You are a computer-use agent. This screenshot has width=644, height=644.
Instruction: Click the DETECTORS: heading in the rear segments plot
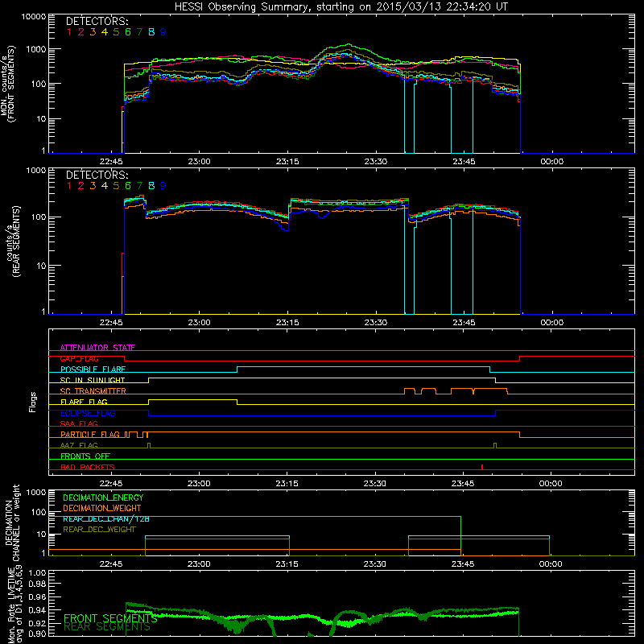97,175
